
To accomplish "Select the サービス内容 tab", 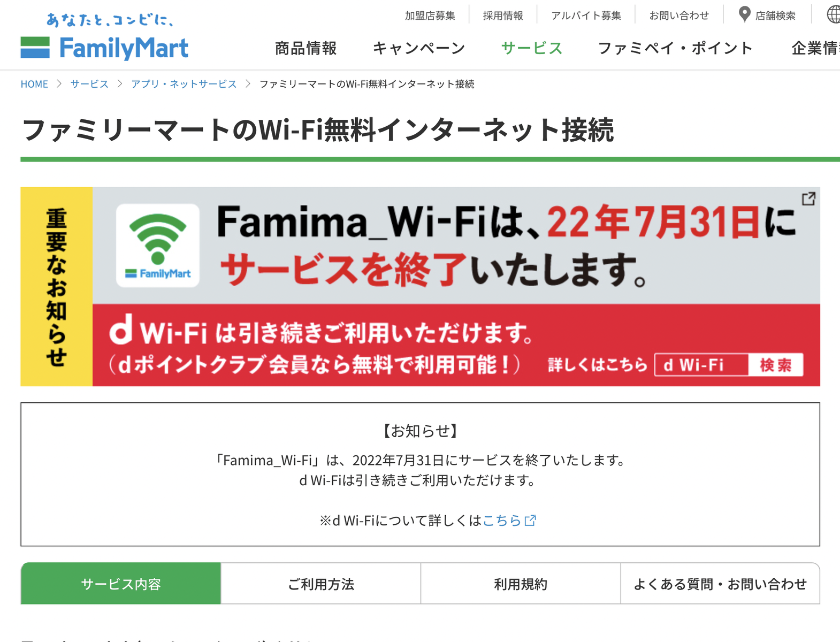I will (121, 584).
